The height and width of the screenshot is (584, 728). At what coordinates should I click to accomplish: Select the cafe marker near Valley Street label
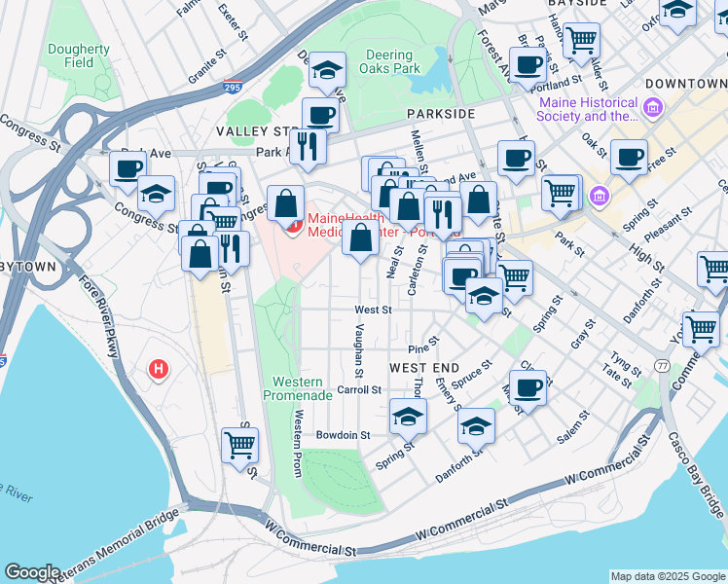tap(320, 117)
